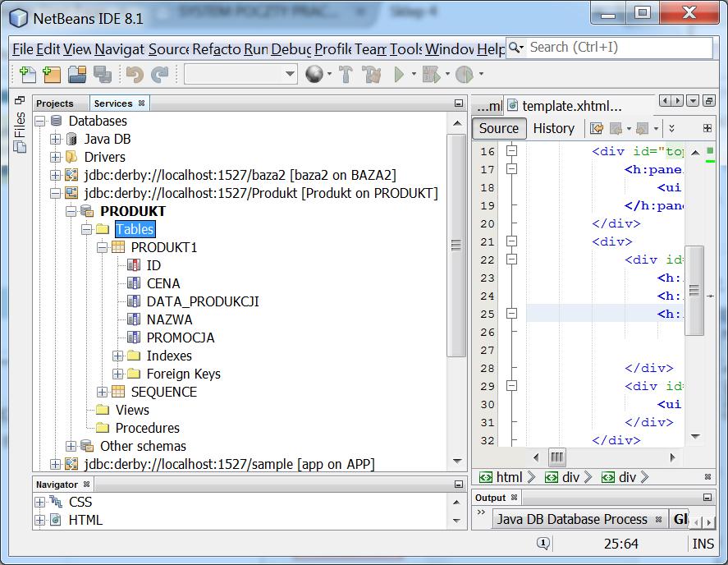Open the Edit menu
The image size is (728, 565).
tap(48, 48)
